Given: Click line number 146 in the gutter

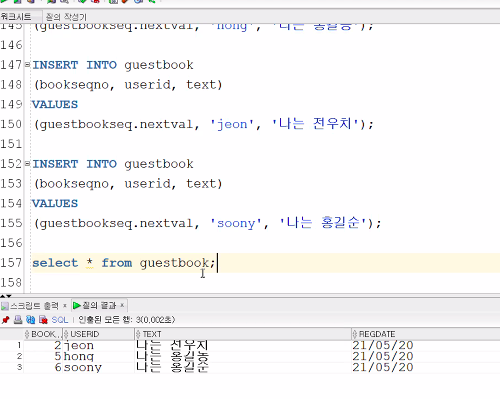Looking at the screenshot, I should click(x=11, y=45).
